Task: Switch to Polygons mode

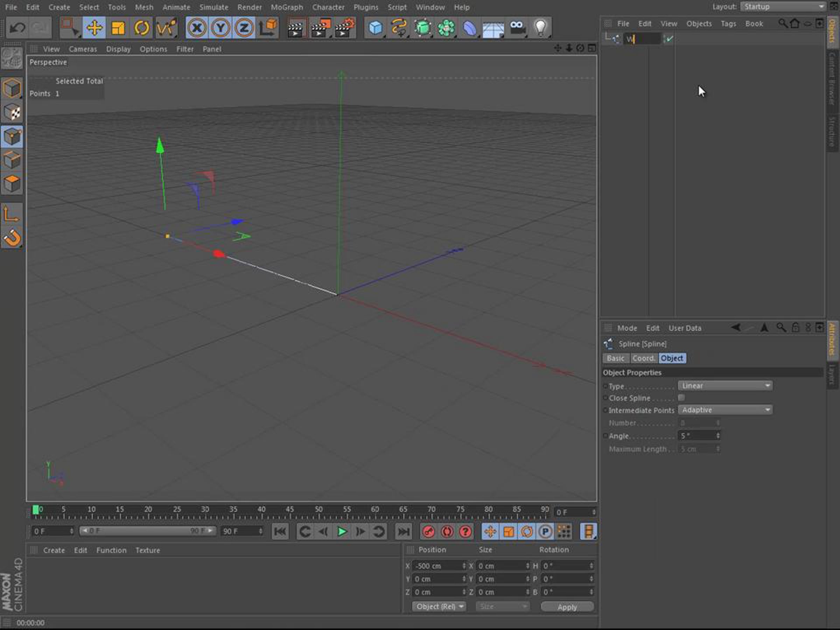Action: coord(12,184)
